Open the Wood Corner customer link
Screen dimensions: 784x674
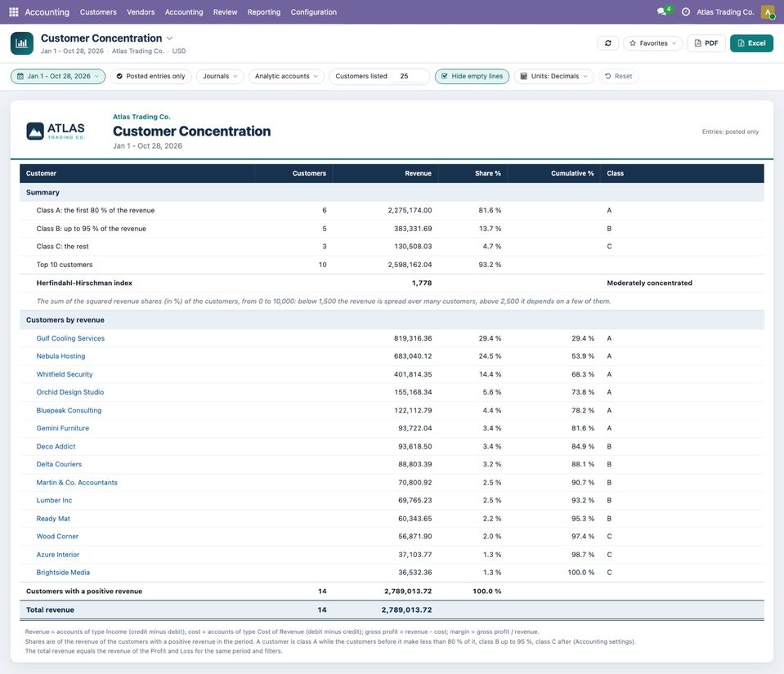tap(57, 536)
